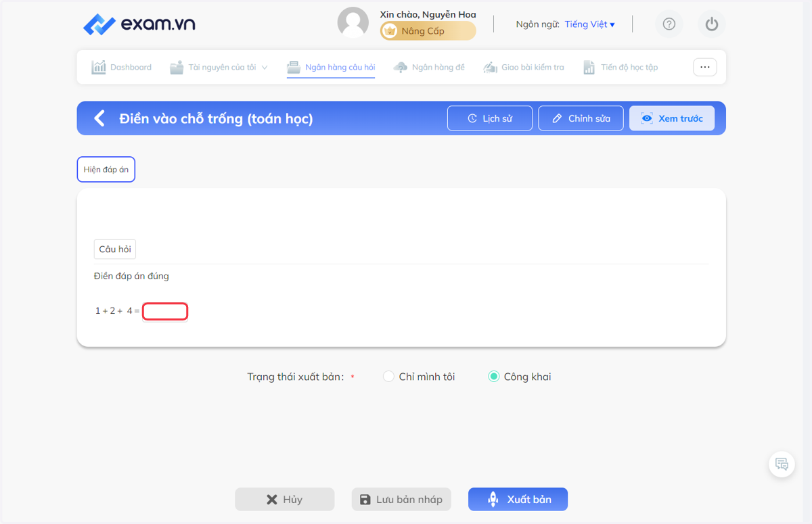Image resolution: width=812 pixels, height=524 pixels.
Task: Click the Ngôn ngữ: label
Action: tap(537, 24)
